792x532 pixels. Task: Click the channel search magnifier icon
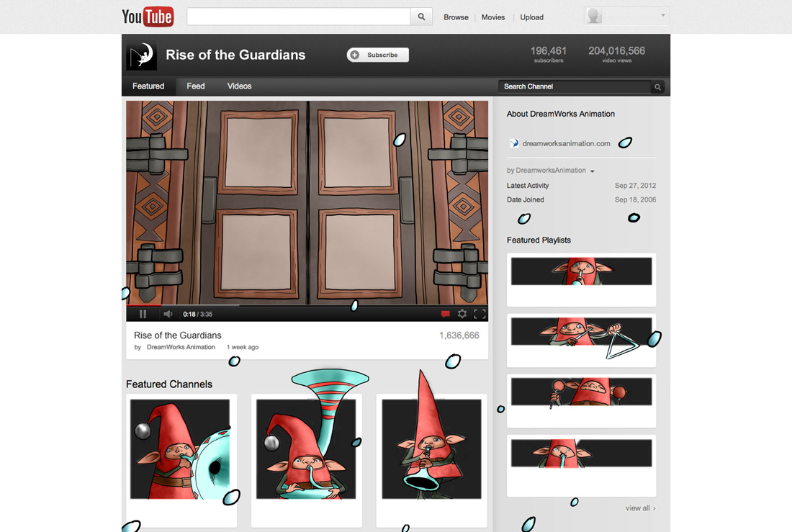click(x=657, y=87)
